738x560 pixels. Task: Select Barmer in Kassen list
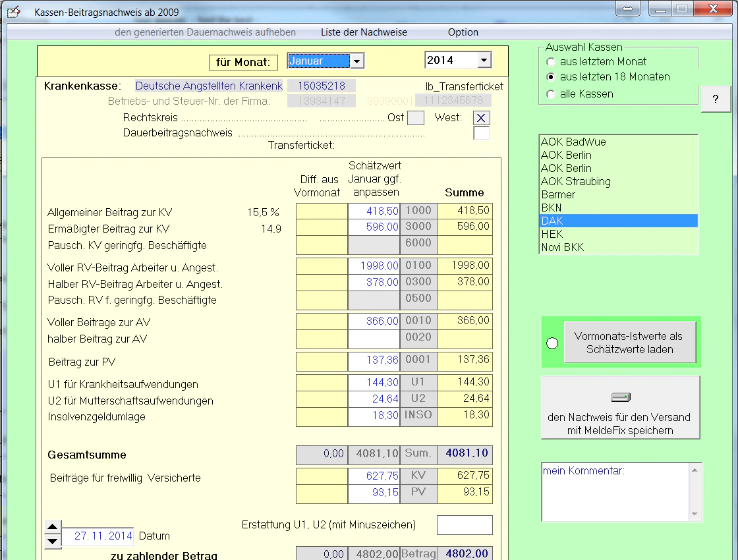618,195
